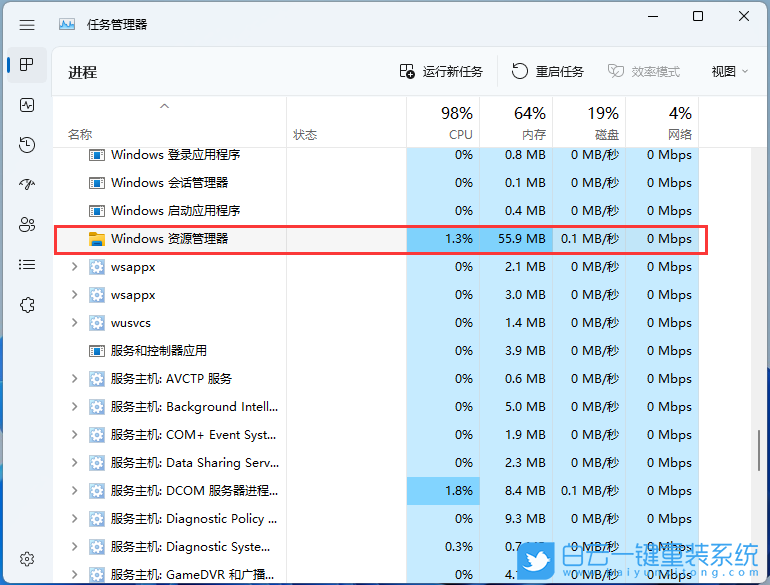The image size is (770, 585).
Task: Click the 服务和控制器应用 process icon
Action: coord(97,351)
